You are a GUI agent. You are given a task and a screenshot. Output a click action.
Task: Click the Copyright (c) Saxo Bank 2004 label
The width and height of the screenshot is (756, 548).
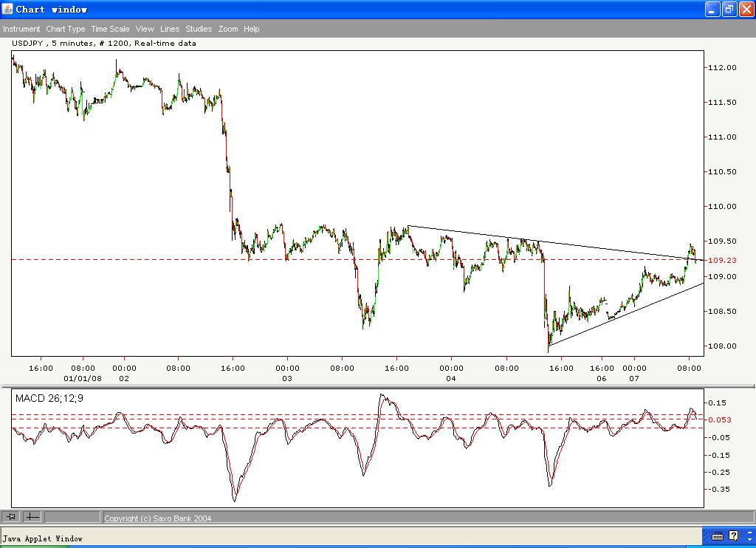coord(158,518)
